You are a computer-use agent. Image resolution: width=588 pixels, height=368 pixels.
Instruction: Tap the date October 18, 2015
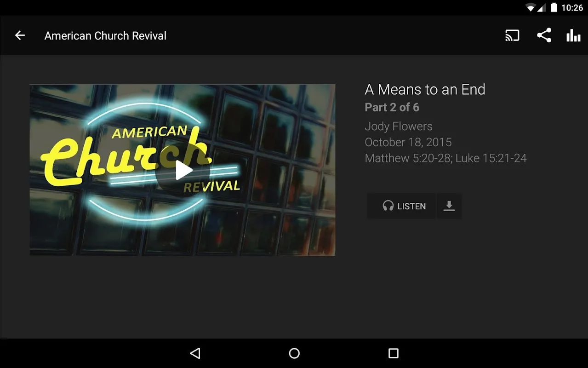click(408, 142)
